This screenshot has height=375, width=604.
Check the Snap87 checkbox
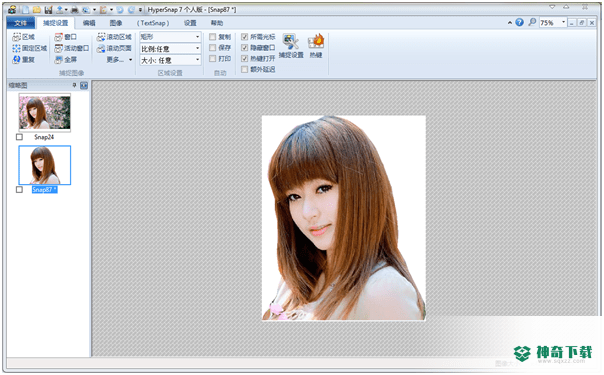pyautogui.click(x=19, y=189)
